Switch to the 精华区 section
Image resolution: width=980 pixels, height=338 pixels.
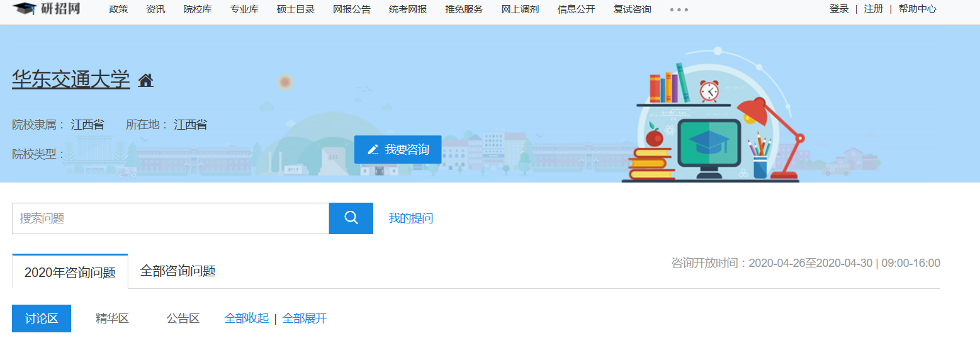tap(112, 318)
